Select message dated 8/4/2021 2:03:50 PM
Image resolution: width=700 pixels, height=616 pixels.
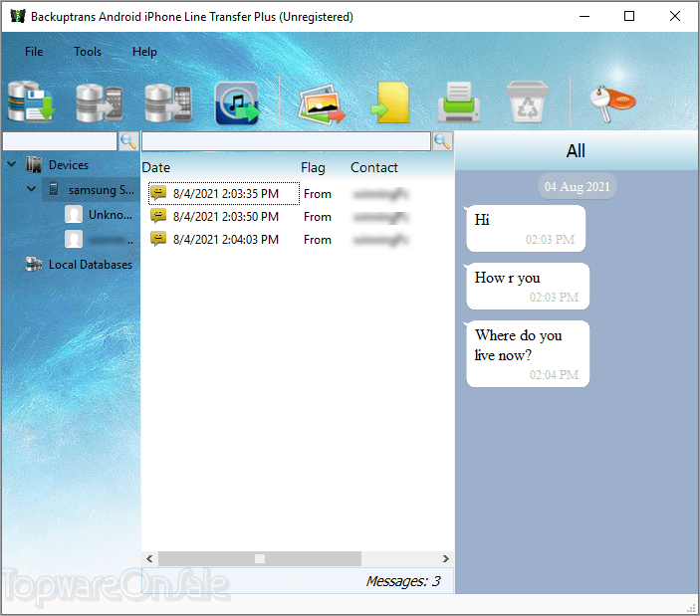click(x=225, y=216)
